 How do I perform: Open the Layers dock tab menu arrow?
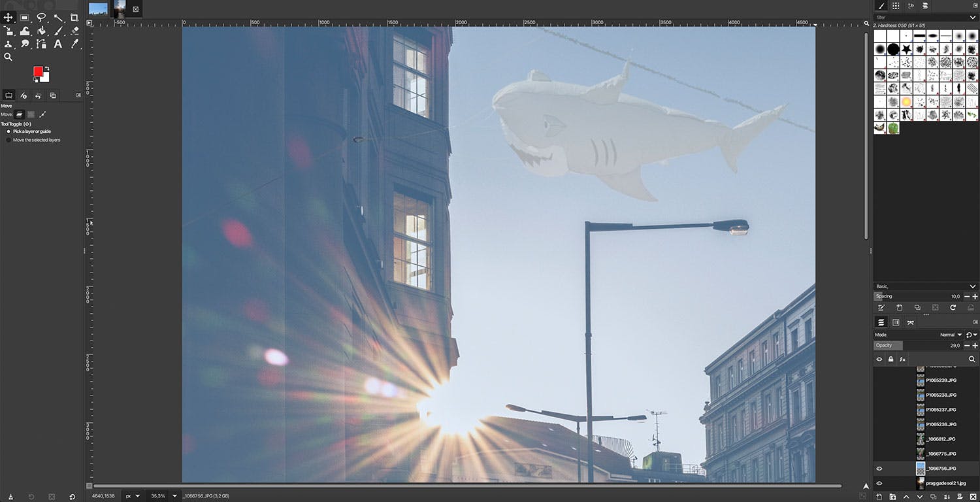click(975, 322)
